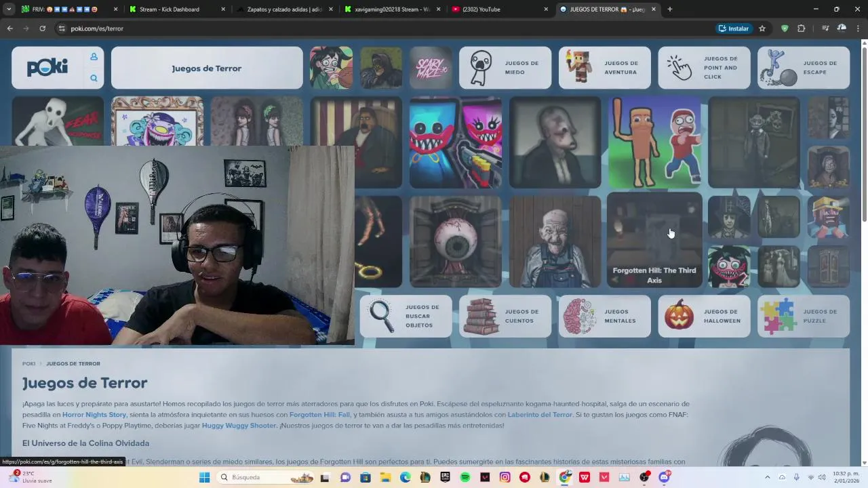The width and height of the screenshot is (868, 488).
Task: Click the Poki search magnifier icon
Action: (94, 78)
